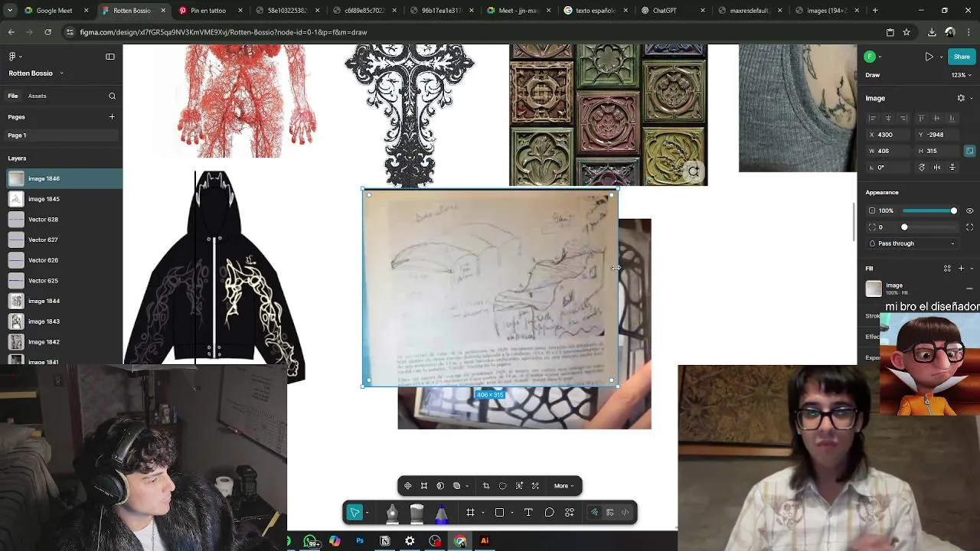Click the X position field 4300
Image resolution: width=980 pixels, height=551 pixels.
click(889, 135)
